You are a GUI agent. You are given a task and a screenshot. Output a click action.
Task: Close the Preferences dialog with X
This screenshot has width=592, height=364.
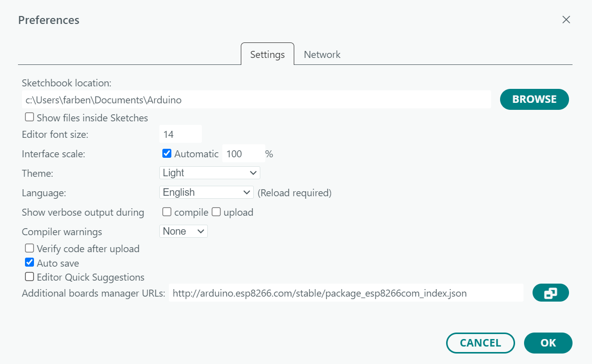(x=566, y=20)
